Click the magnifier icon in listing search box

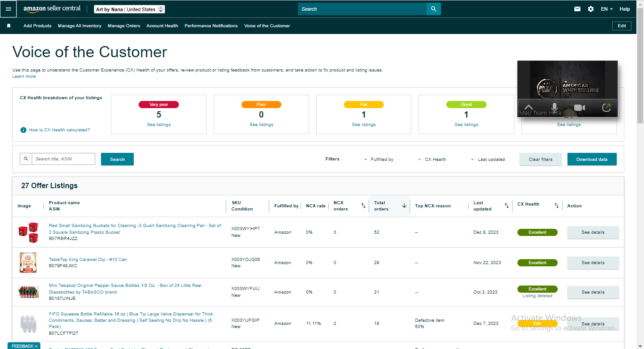(26, 159)
